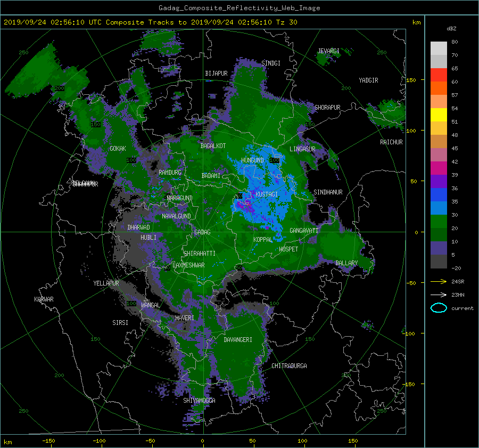Click the Gadag_Composite_Reflectivity_Web_Image title
Screen dimensions: 479x448
point(239,8)
